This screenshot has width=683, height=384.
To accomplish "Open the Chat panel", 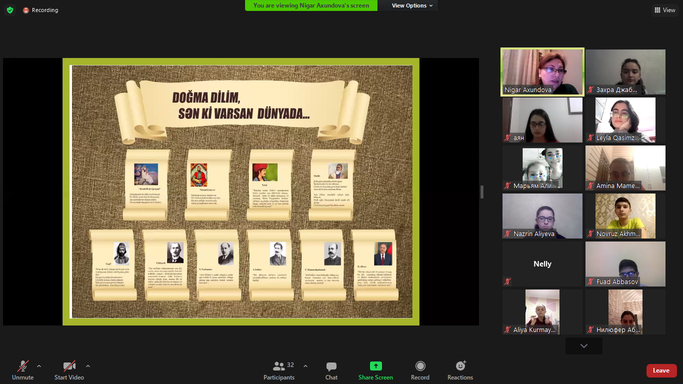I will (331, 370).
